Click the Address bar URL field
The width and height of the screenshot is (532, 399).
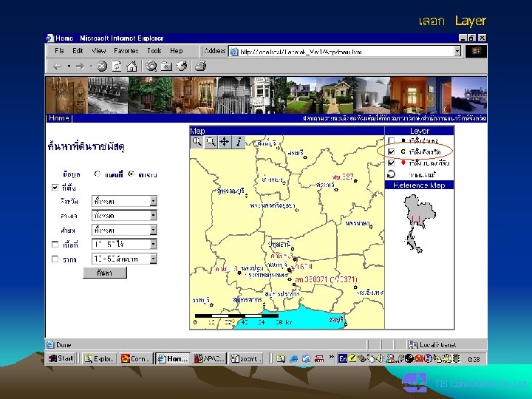pos(346,52)
